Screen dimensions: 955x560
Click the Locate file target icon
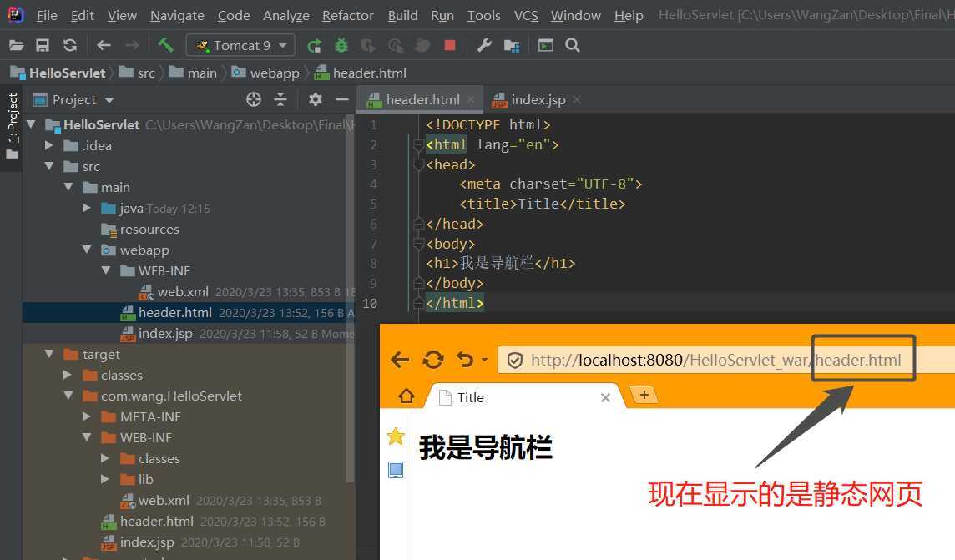point(254,99)
